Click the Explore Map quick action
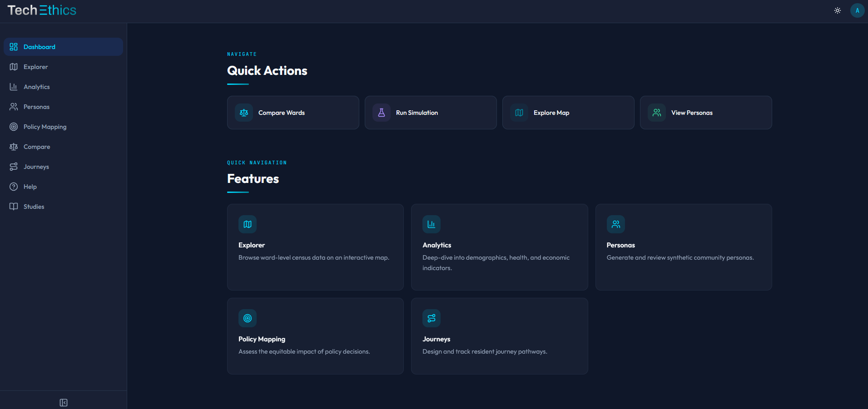Screen dimensions: 868x409 pyautogui.click(x=568, y=112)
